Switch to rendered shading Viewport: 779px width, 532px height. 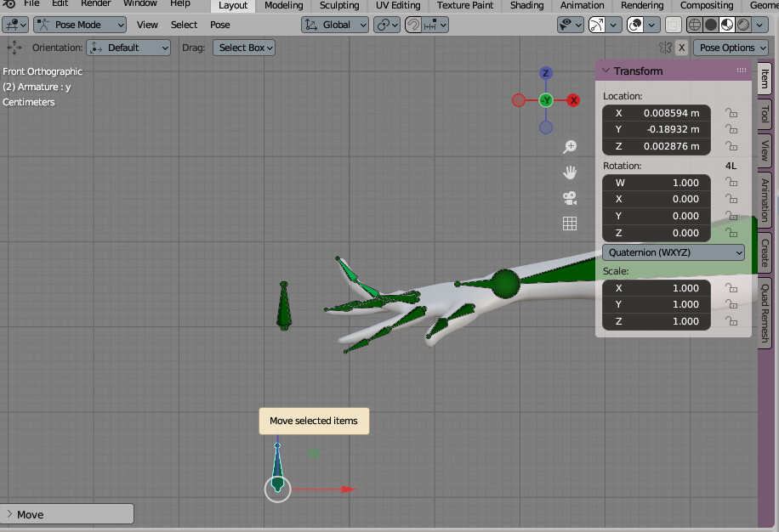click(743, 25)
